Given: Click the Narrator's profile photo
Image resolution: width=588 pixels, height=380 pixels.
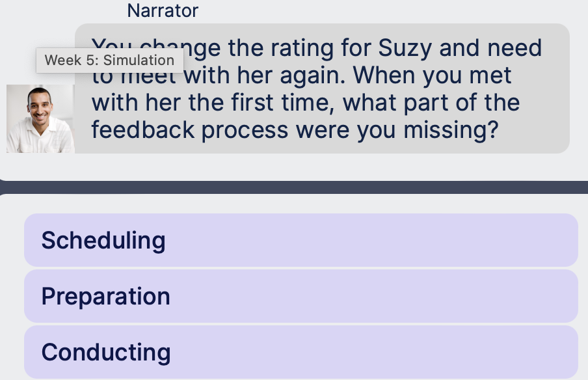Looking at the screenshot, I should point(40,118).
